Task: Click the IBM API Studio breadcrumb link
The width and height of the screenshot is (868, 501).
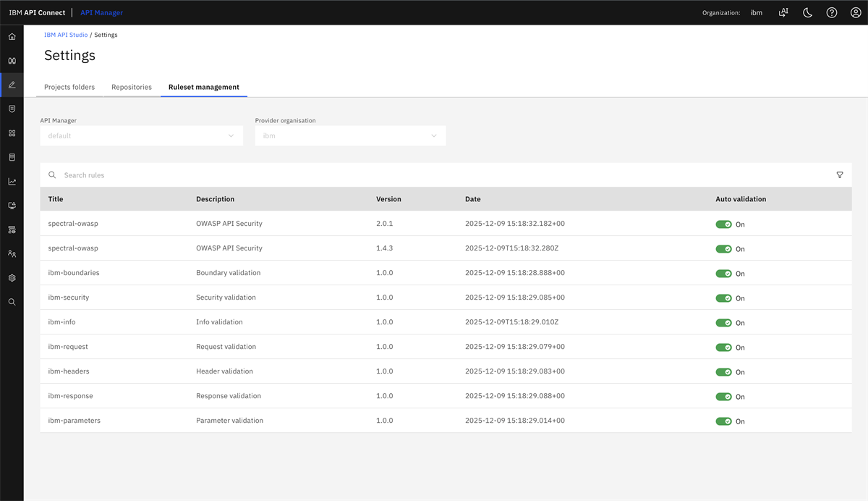Action: point(66,35)
